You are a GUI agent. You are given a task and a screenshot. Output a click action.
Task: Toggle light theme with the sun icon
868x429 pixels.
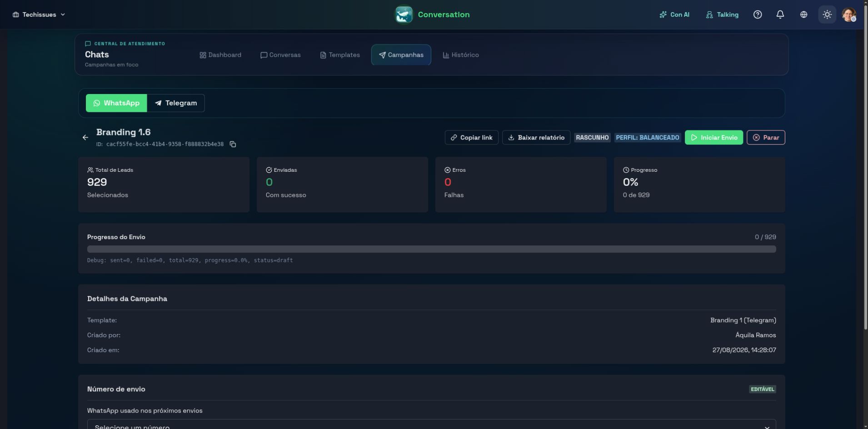[827, 15]
